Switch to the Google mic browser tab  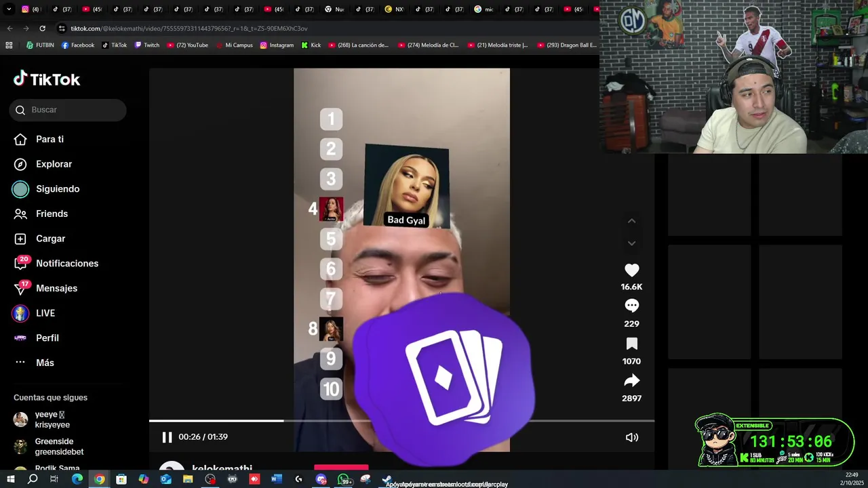(x=484, y=9)
